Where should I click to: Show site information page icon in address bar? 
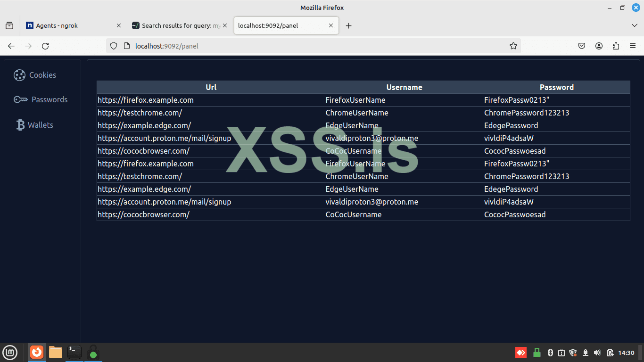point(126,46)
